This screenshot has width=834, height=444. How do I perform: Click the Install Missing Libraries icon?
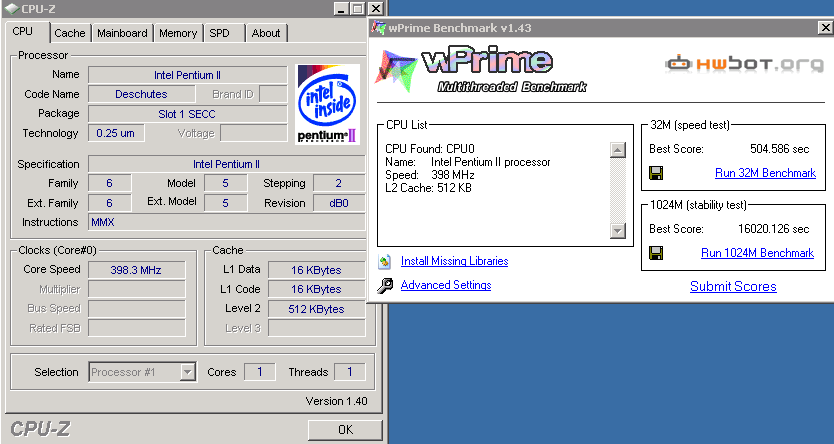pyautogui.click(x=385, y=261)
